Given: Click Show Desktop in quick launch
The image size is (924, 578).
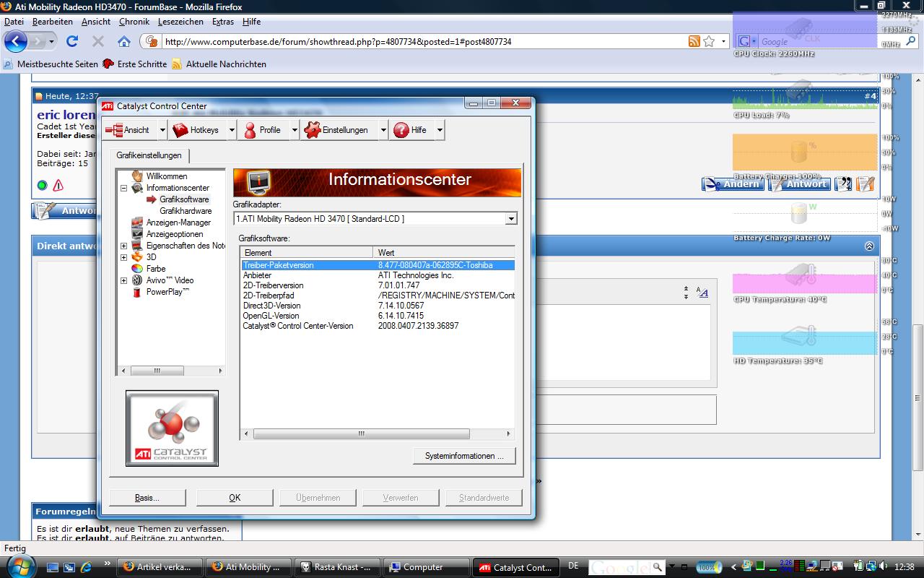Looking at the screenshot, I should tap(52, 567).
